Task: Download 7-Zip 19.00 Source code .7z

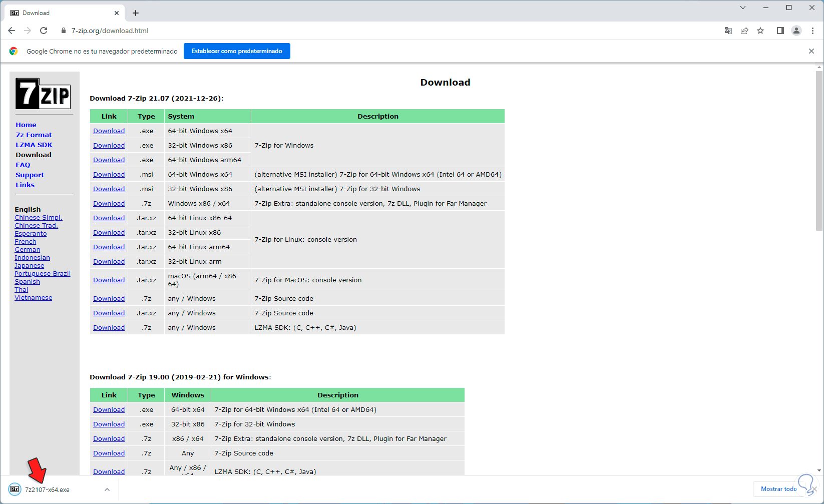Action: tap(109, 453)
